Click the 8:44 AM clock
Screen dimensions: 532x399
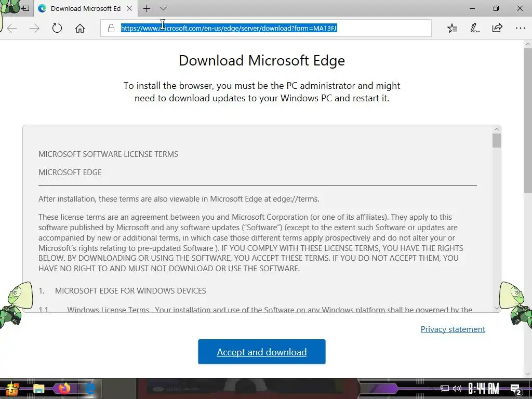(x=483, y=389)
